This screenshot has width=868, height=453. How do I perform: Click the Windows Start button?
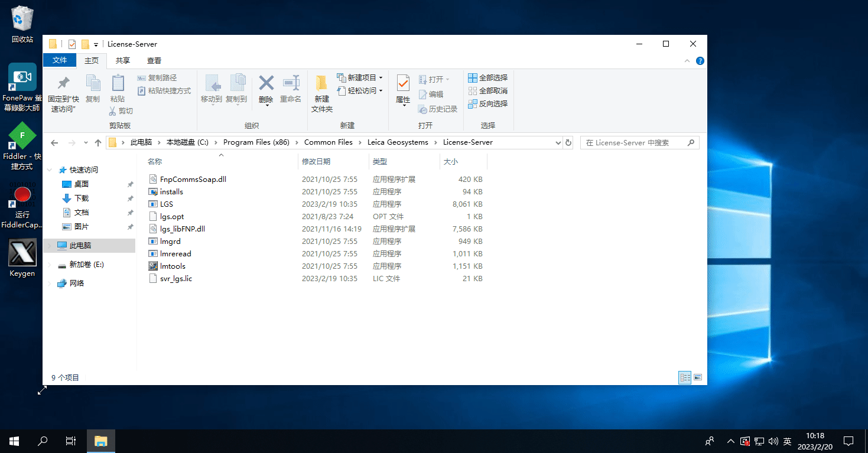click(x=14, y=441)
